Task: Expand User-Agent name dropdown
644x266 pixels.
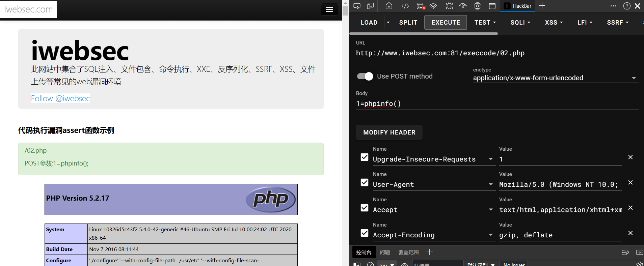Action: tap(491, 184)
